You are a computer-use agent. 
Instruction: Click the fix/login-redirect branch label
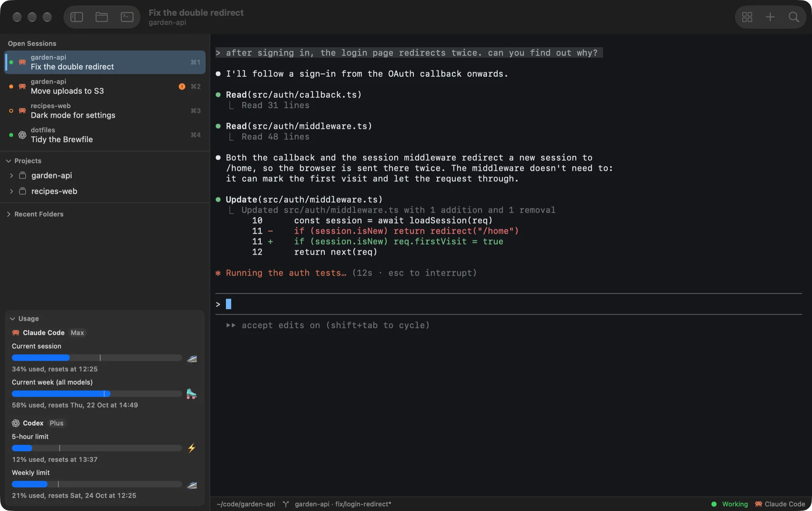[363, 504]
